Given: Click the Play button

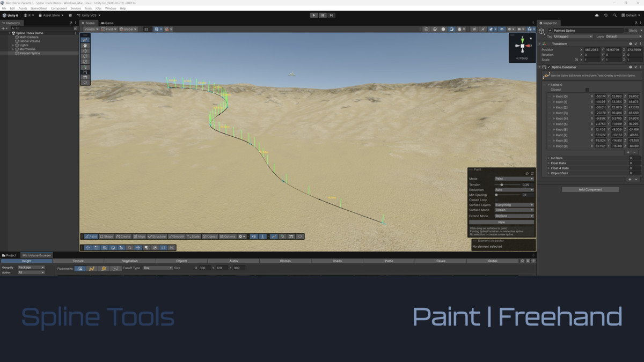Looking at the screenshot, I should click(314, 15).
